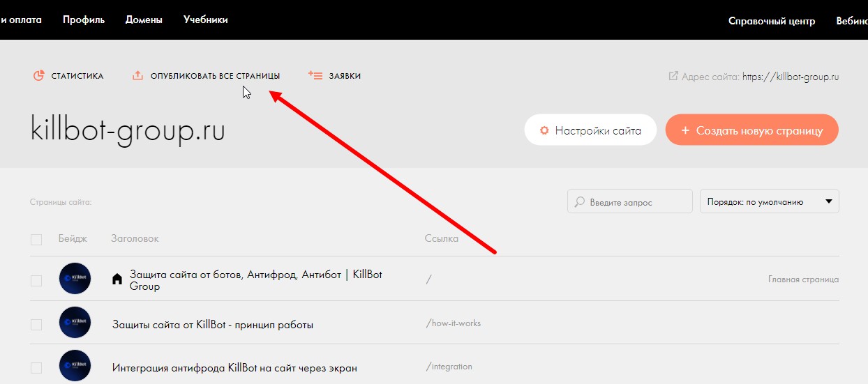
Task: Check the box for Интеграция антифрода row
Action: pos(36,367)
